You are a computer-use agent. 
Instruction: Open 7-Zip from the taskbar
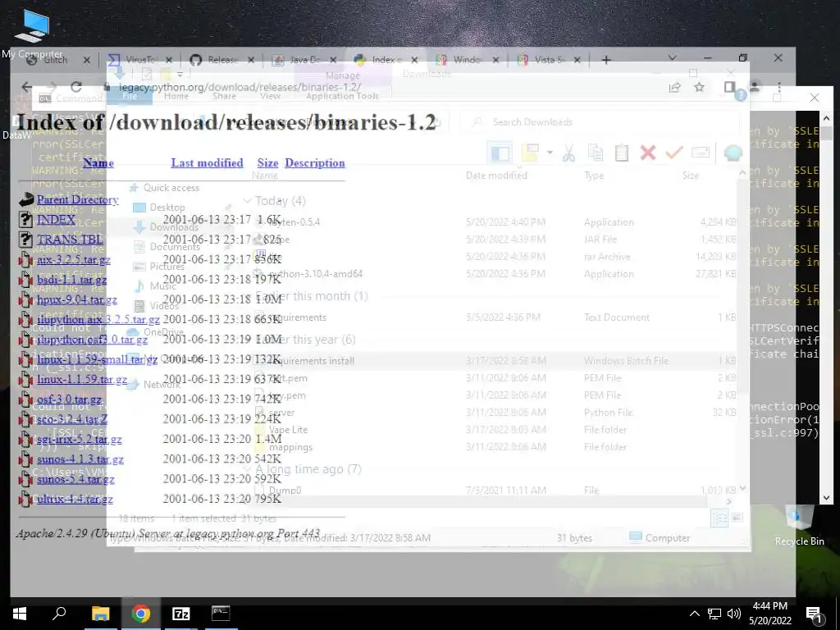point(180,614)
